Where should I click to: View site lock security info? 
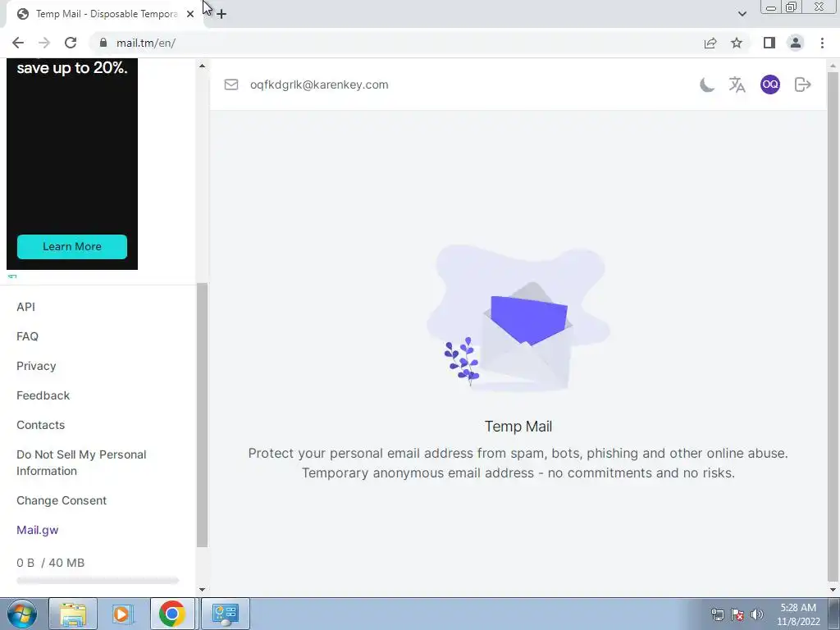(103, 43)
